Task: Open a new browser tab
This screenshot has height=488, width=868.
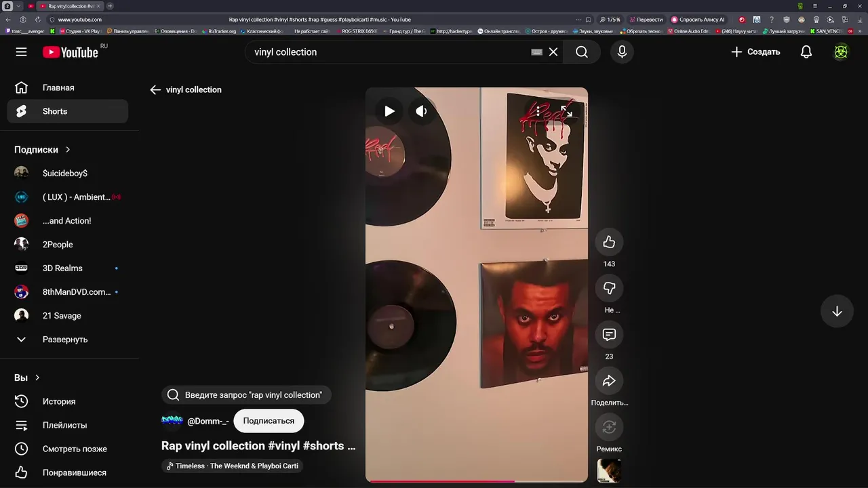Action: (110, 6)
